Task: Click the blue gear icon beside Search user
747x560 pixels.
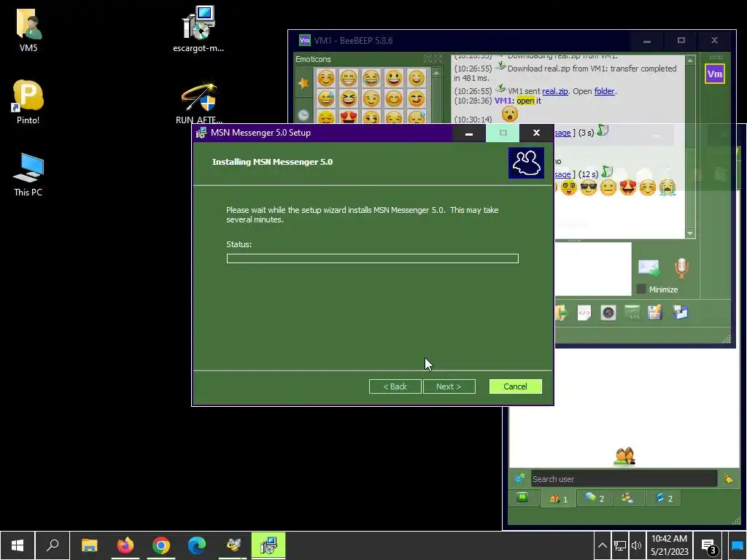Action: tap(519, 478)
